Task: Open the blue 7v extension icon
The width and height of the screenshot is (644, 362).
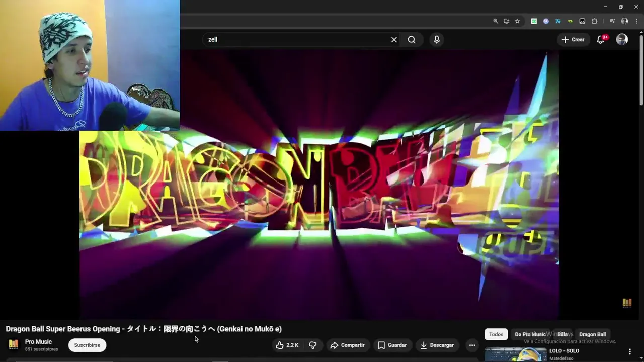Action: pyautogui.click(x=558, y=21)
